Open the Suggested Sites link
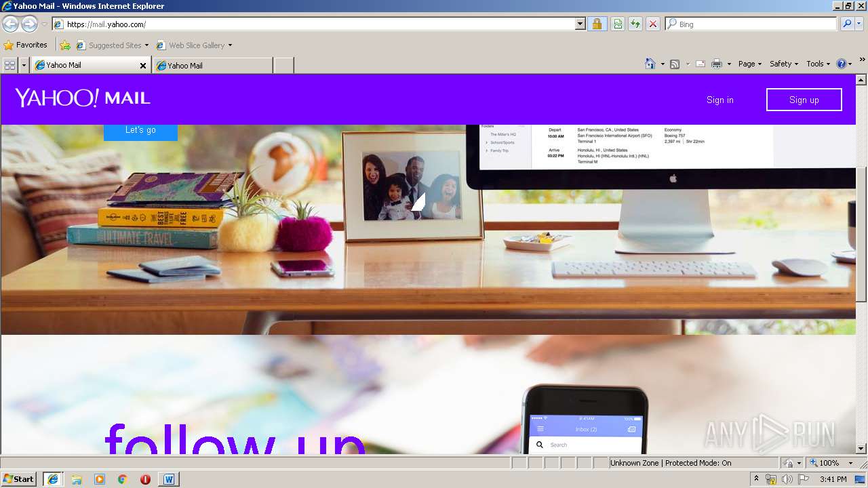The height and width of the screenshot is (488, 868). 112,45
